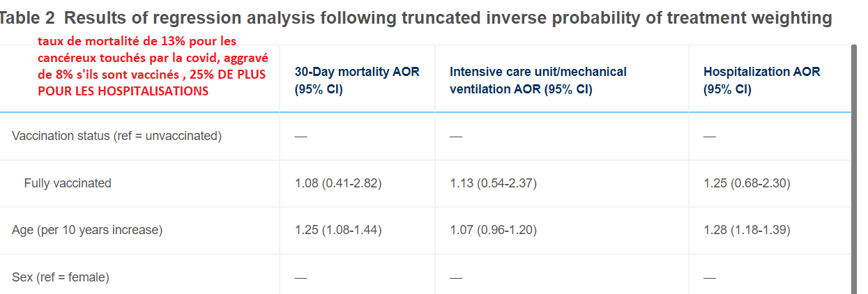868x294 pixels.
Task: Click the Vaccination status dash under 30-Day mortality
Action: coord(300,137)
